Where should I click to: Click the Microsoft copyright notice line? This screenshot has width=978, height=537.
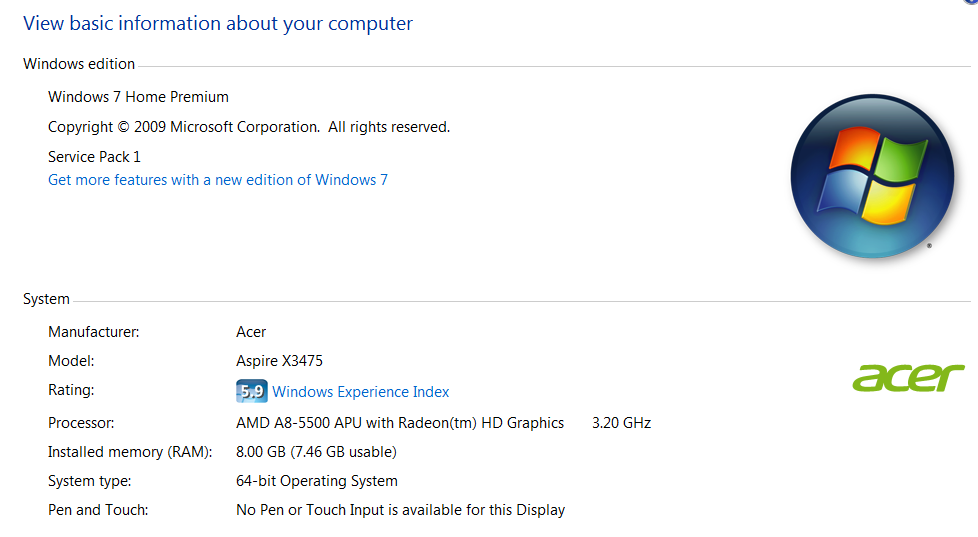[x=249, y=127]
